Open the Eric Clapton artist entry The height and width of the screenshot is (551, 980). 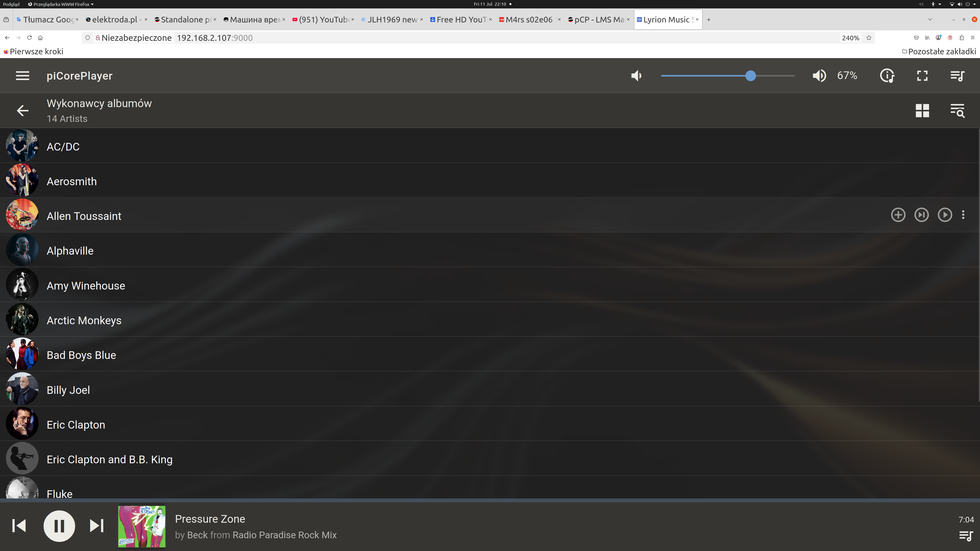[490, 424]
